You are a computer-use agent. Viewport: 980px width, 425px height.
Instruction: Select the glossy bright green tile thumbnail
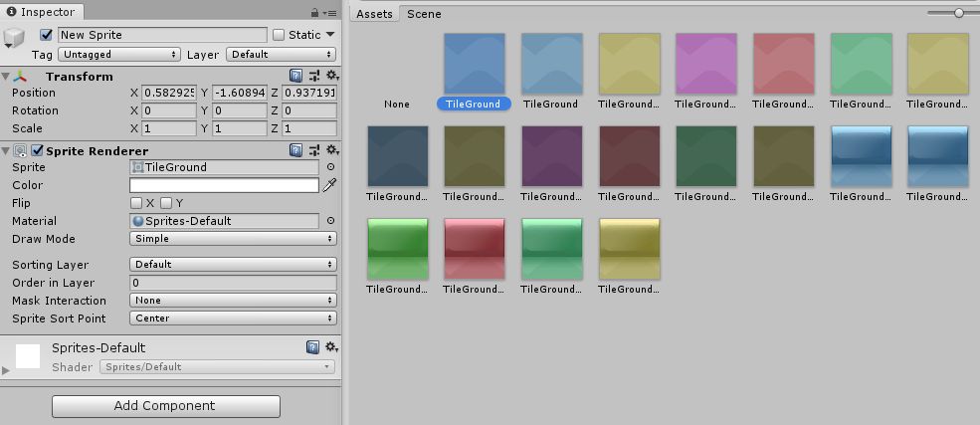[x=397, y=249]
